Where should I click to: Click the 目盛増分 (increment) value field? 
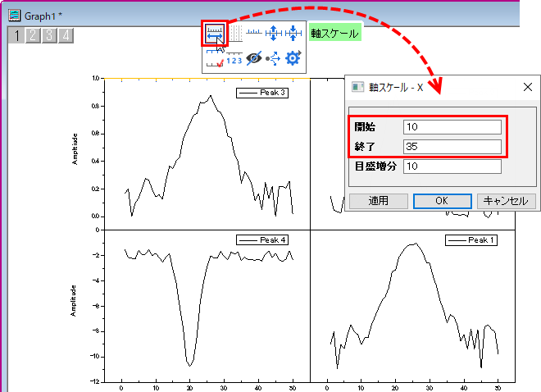click(x=452, y=166)
